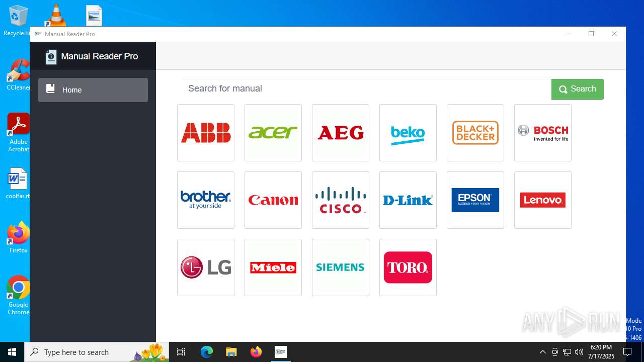Click the taskbar clock showing 6:20 PM
644x362 pixels.
pos(602,352)
